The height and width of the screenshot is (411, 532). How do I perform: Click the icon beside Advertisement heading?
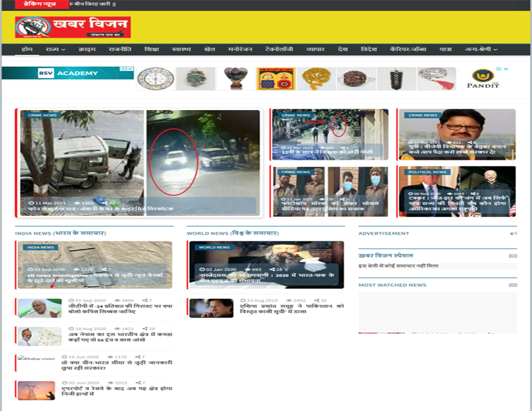pyautogui.click(x=512, y=233)
